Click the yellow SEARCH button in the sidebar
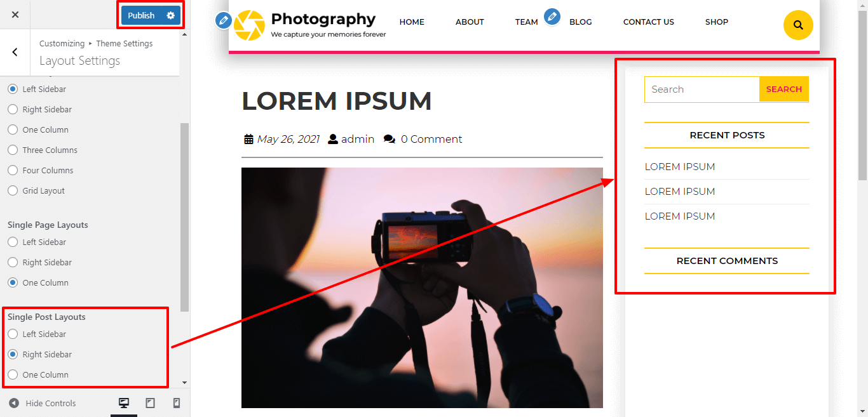868x417 pixels. tap(783, 89)
